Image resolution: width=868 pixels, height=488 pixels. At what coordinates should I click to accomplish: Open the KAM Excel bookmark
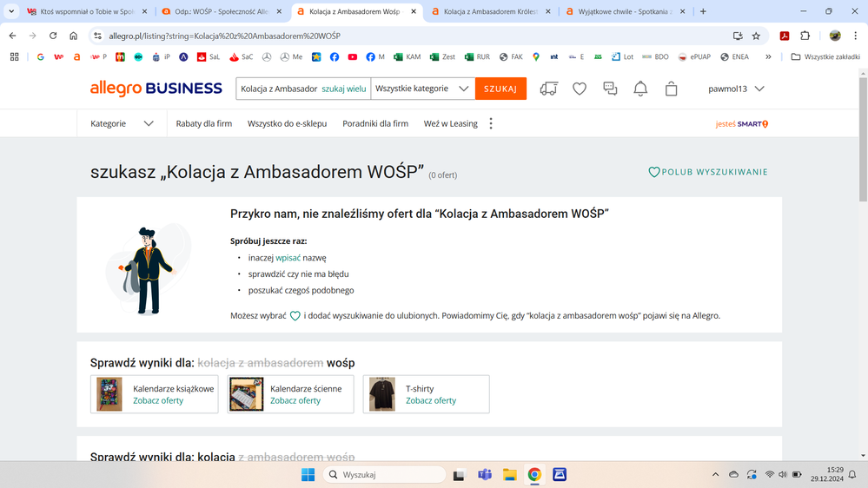pyautogui.click(x=407, y=56)
